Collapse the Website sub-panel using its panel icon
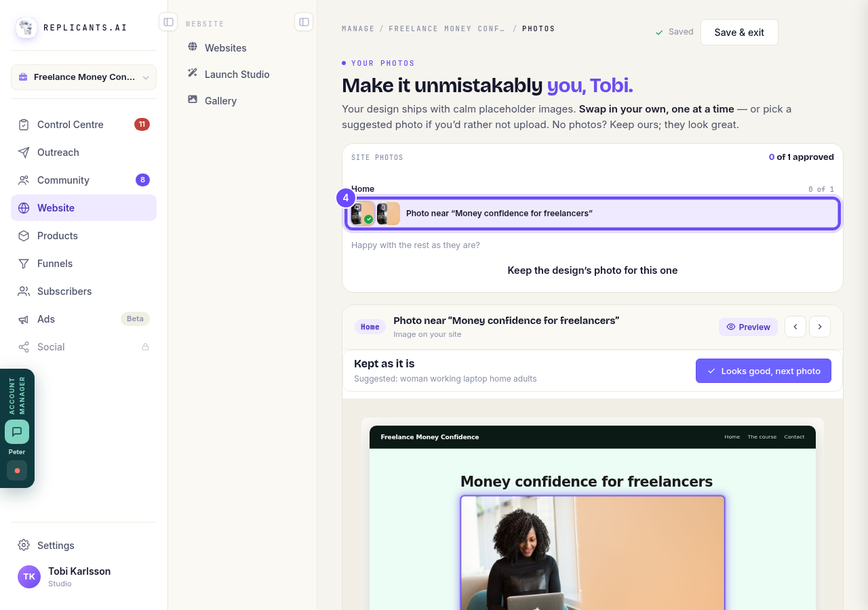The image size is (868, 610). coord(304,22)
